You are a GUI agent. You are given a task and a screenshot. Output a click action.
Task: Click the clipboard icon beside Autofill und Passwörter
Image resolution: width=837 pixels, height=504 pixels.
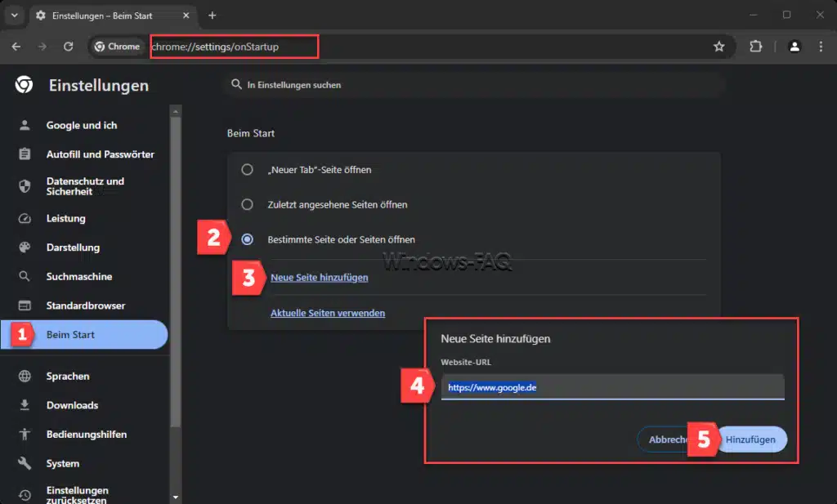point(25,154)
